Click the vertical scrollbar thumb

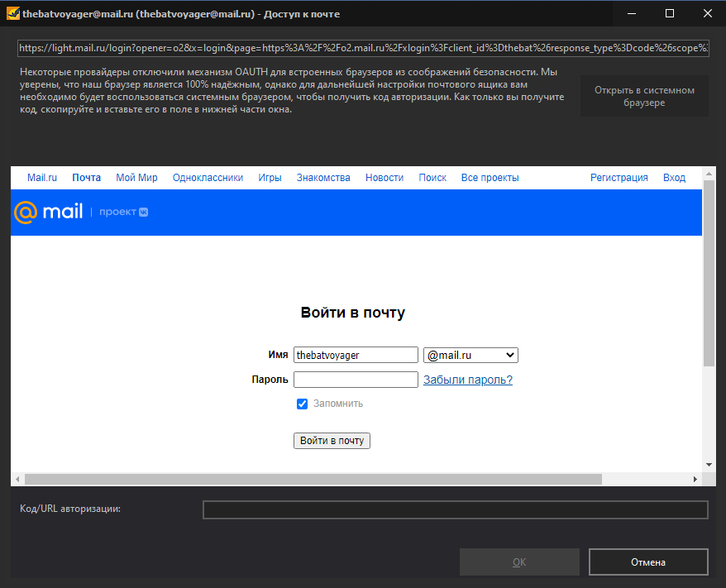(x=709, y=273)
